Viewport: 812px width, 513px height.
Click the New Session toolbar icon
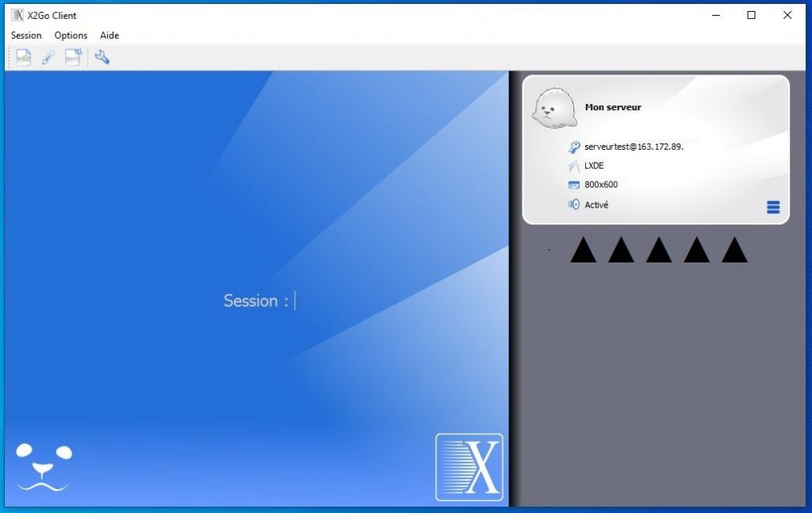coord(24,57)
